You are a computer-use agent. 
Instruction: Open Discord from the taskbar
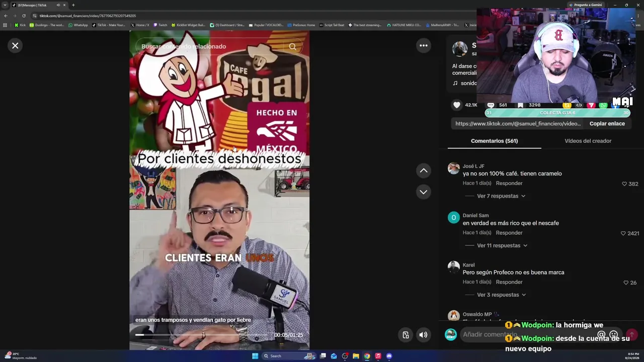click(x=389, y=356)
